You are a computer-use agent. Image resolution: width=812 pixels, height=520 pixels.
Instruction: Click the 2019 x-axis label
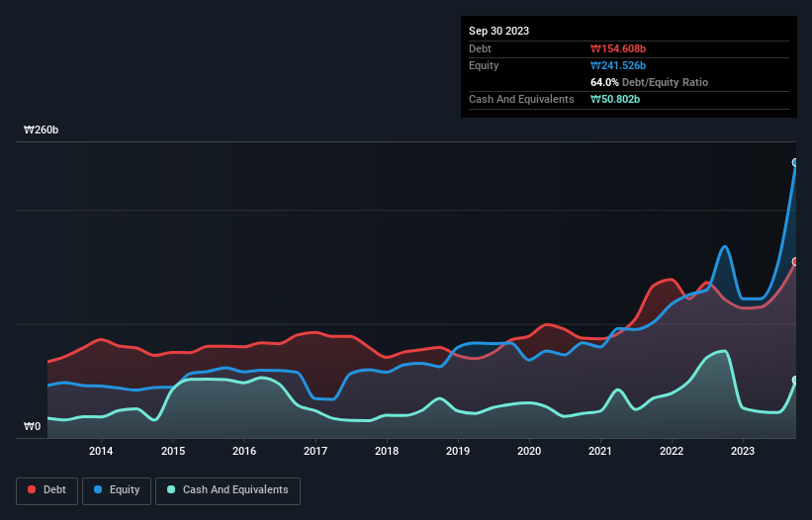(458, 451)
